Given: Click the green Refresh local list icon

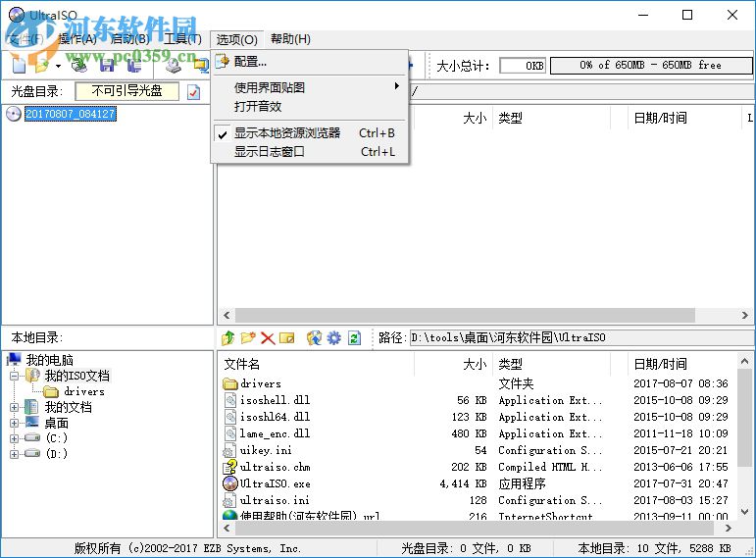Looking at the screenshot, I should tap(354, 337).
